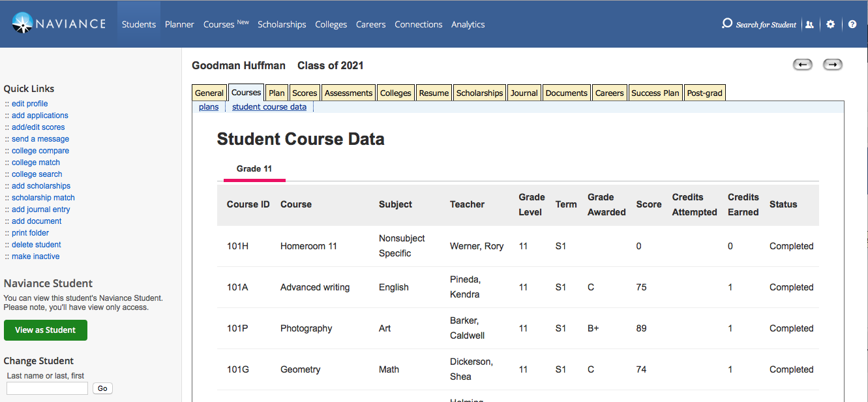The width and height of the screenshot is (868, 402).
Task: Focus the last name input field
Action: coord(47,388)
